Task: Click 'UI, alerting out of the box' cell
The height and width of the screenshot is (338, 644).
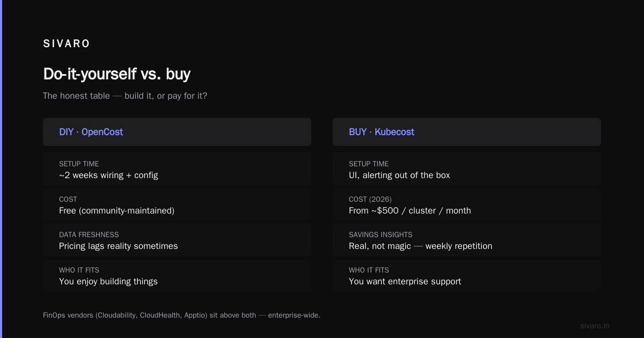Action: [x=467, y=170]
